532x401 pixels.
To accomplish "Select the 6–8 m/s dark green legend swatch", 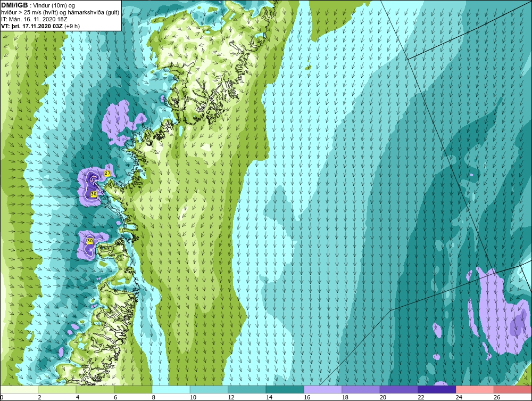I will tap(133, 389).
